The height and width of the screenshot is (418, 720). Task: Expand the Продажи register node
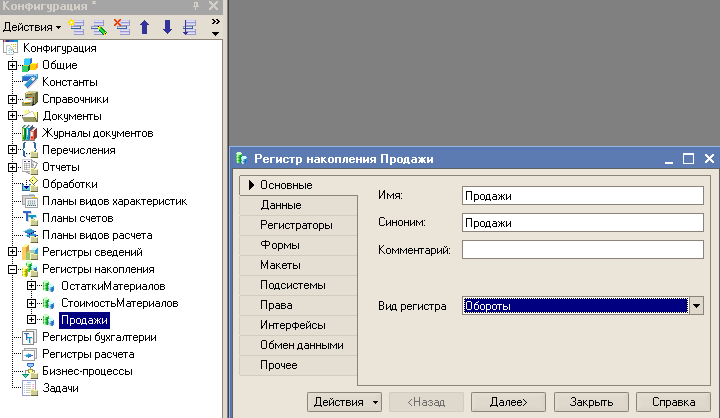[x=31, y=320]
